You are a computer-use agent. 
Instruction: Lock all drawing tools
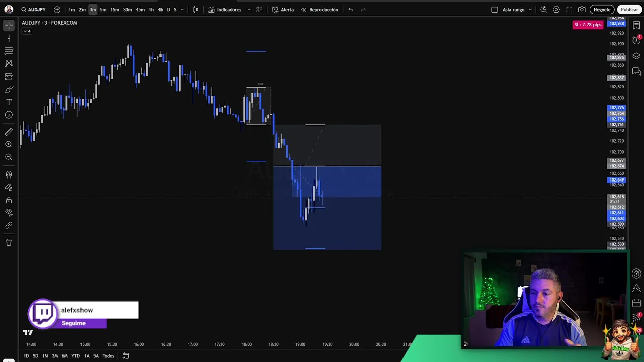[9, 200]
